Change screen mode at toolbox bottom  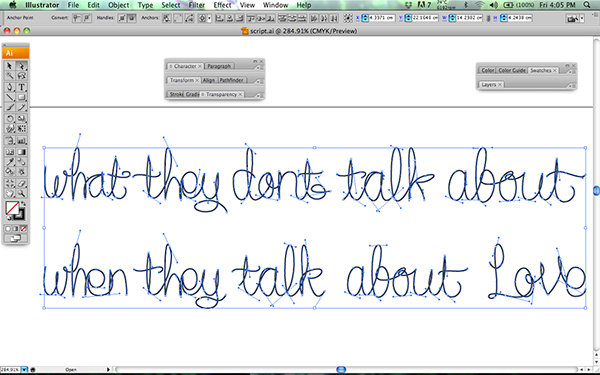[x=16, y=238]
